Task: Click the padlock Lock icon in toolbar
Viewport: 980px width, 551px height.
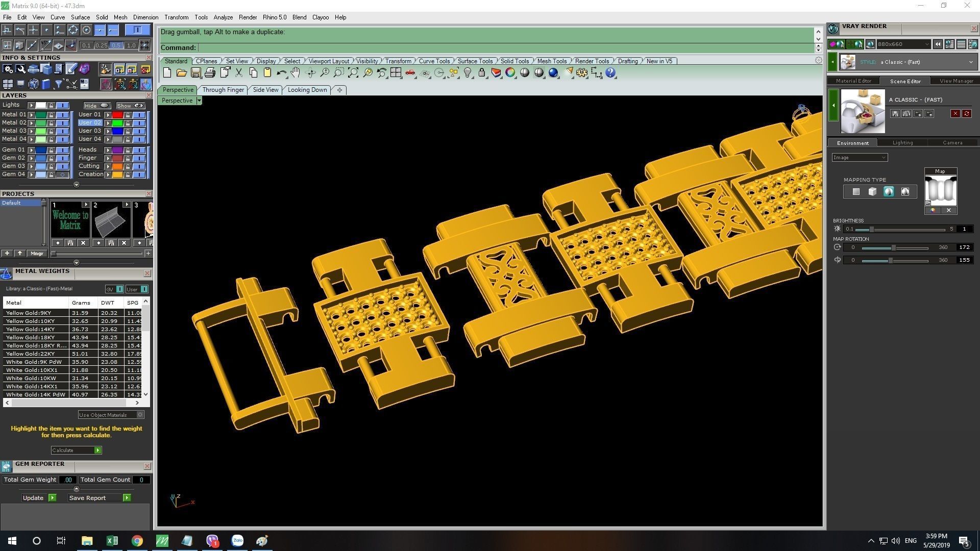Action: [x=482, y=73]
